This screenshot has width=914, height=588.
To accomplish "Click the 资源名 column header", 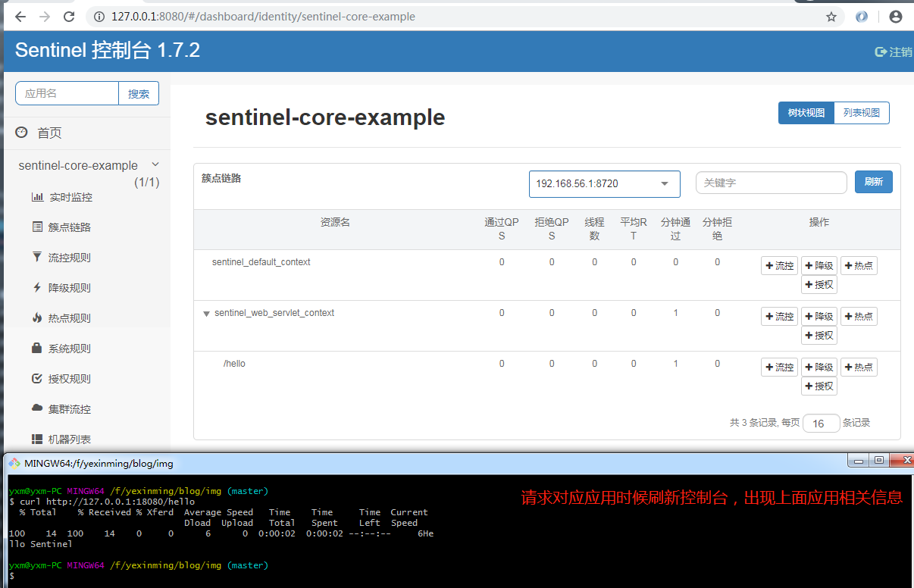I will (x=335, y=223).
